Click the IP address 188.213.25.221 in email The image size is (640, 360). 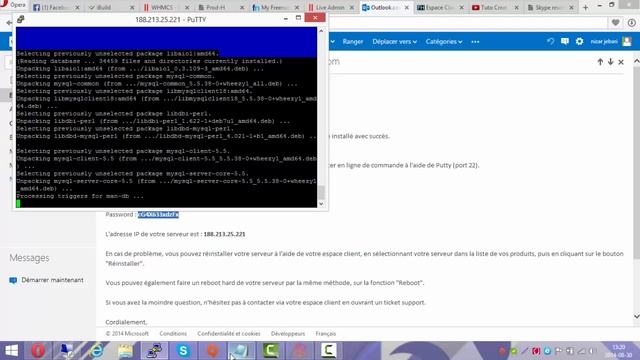tap(224, 234)
